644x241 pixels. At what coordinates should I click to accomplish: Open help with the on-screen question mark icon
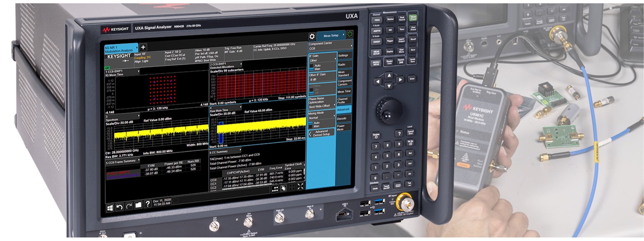(x=147, y=204)
